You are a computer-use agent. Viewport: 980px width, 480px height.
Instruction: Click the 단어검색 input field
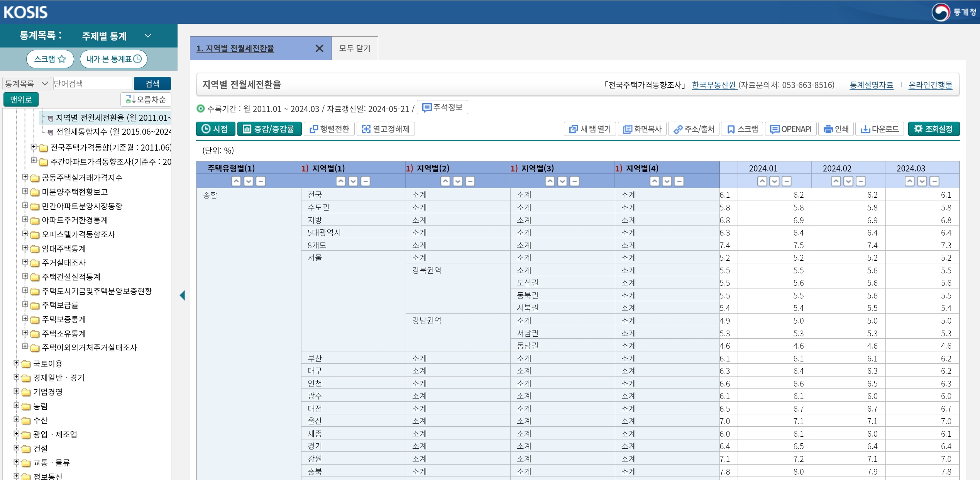92,84
